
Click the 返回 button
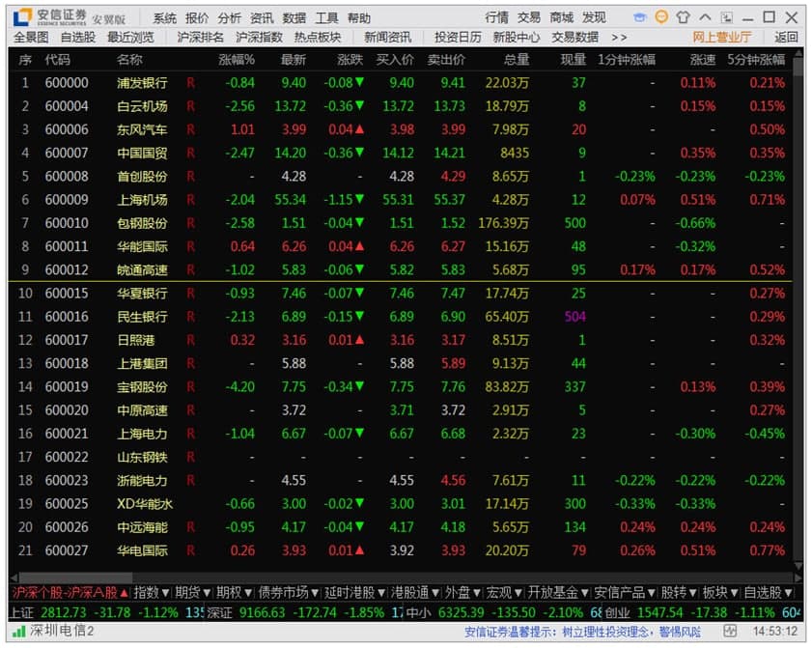click(x=786, y=38)
